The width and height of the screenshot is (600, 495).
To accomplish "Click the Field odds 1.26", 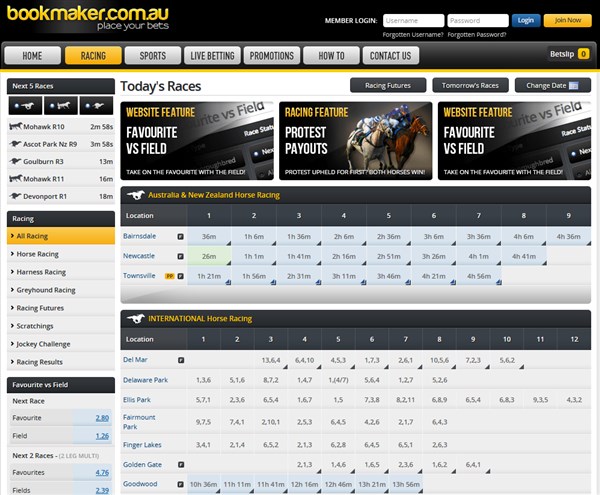I will [102, 436].
